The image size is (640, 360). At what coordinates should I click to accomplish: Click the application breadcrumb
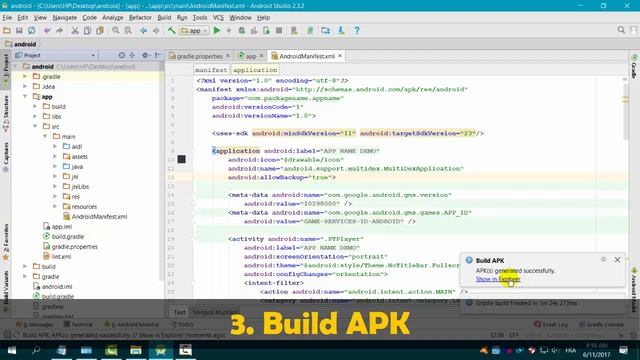255,70
